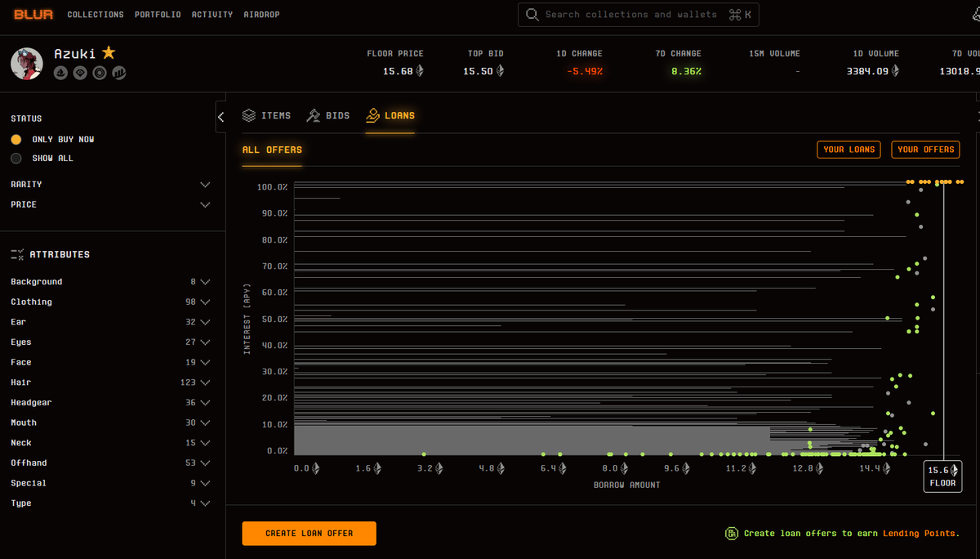Toggle the Azuki favorite star
The image size is (980, 559).
tap(109, 53)
